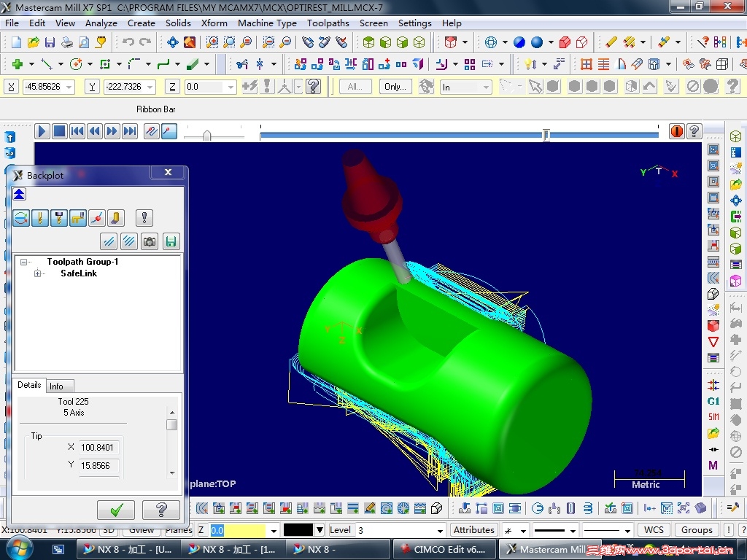Click the red stop conditions icon

(676, 131)
